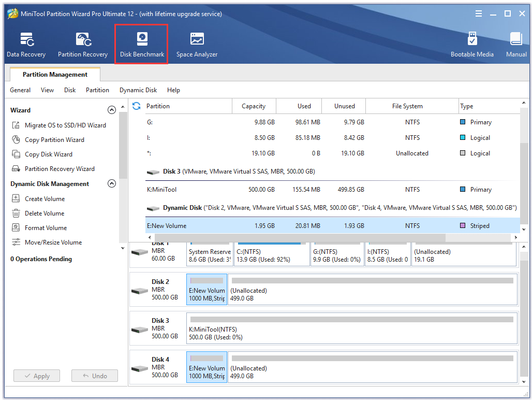Select the K:MiniTool partition row

tap(332, 190)
